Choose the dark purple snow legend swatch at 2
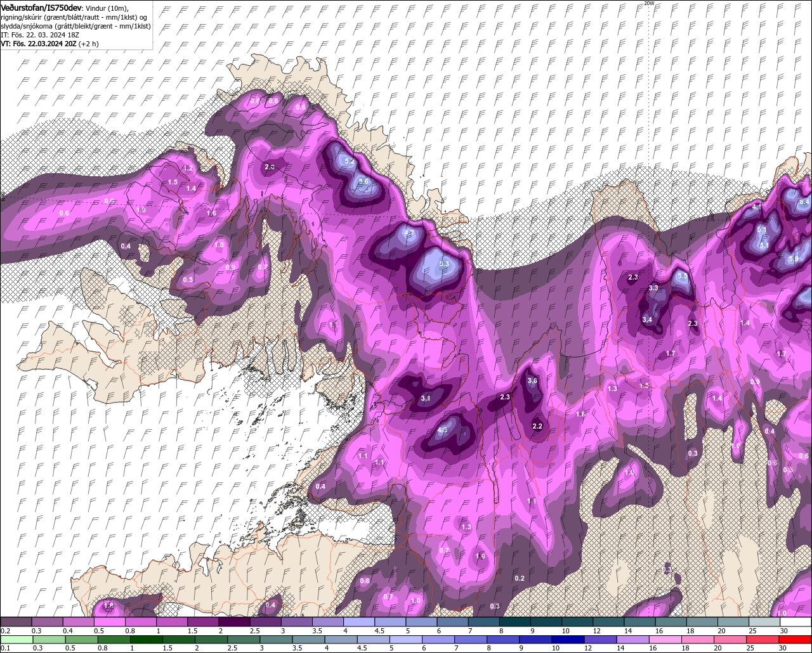 234,621
